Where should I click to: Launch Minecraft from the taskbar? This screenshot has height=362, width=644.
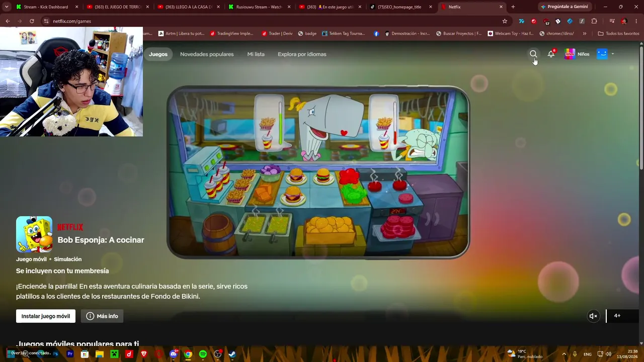click(x=114, y=354)
